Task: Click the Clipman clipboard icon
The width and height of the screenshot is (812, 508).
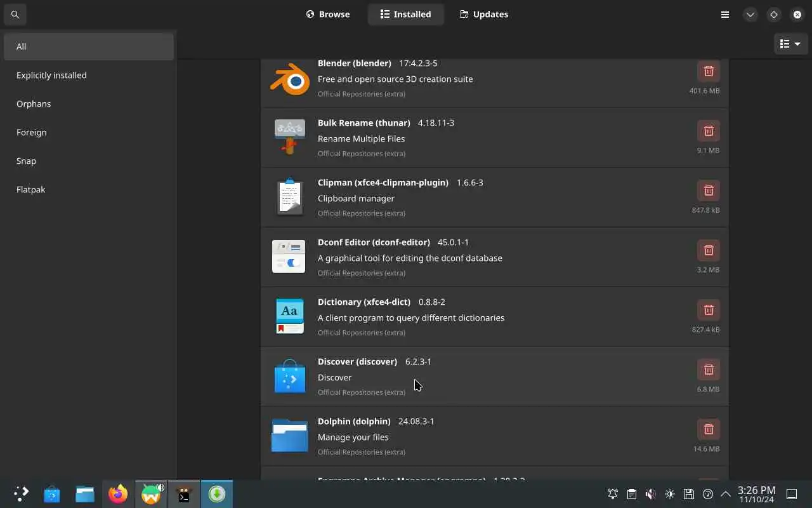Action: point(289,197)
